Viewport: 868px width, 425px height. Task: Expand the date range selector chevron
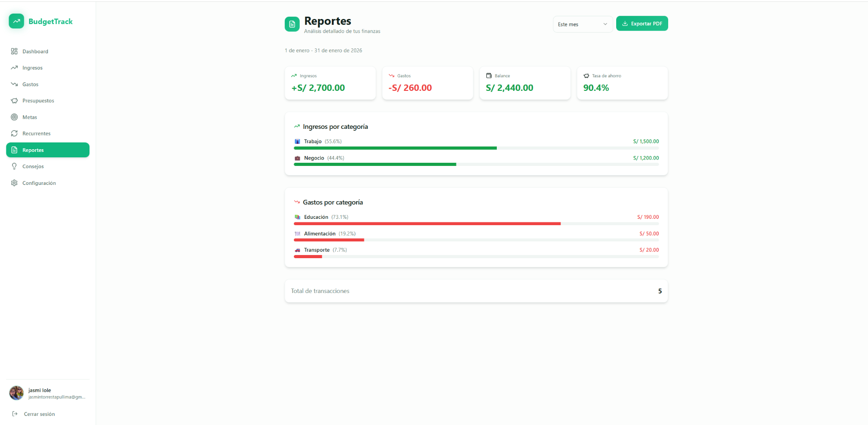[x=606, y=24]
